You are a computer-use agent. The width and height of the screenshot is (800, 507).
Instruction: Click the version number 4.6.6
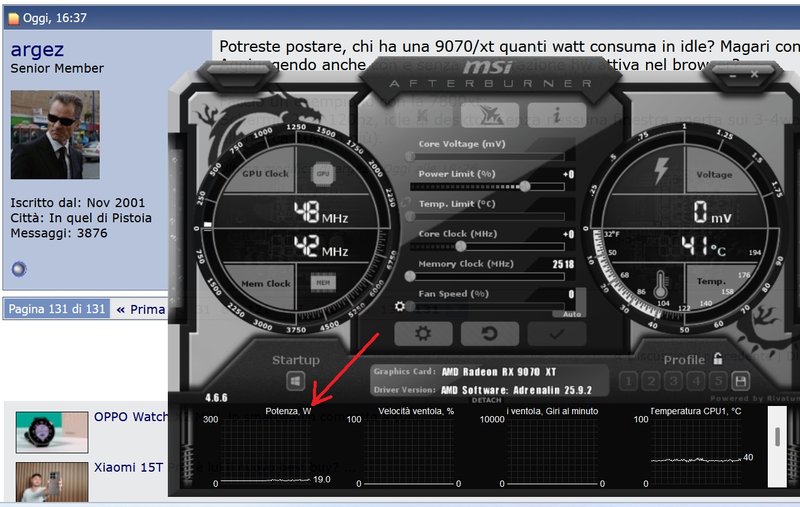pos(216,397)
